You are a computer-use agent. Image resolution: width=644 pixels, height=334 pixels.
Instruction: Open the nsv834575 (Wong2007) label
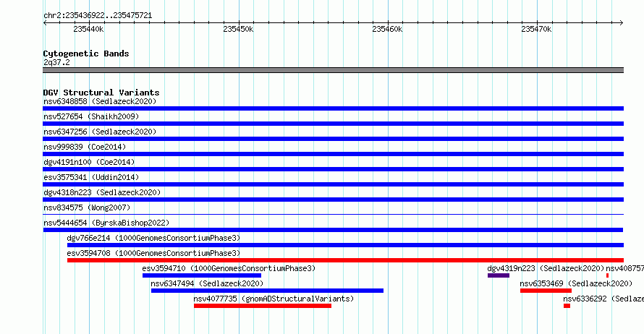tap(87, 207)
